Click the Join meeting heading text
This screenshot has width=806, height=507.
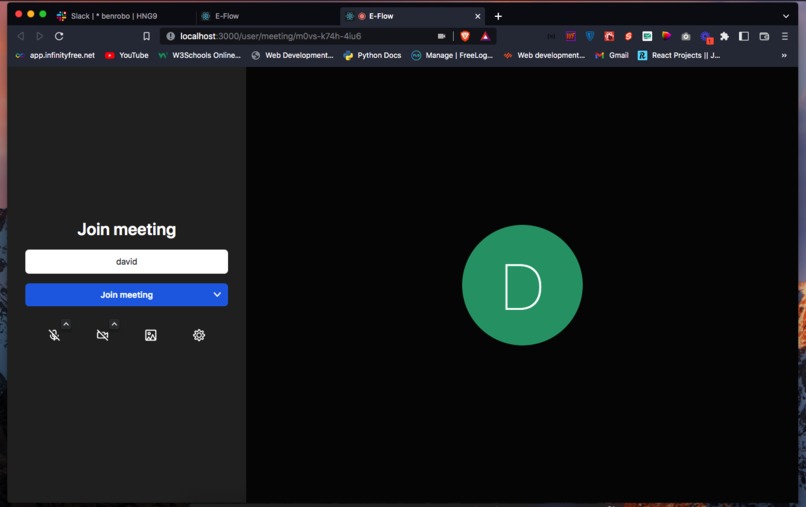click(126, 229)
